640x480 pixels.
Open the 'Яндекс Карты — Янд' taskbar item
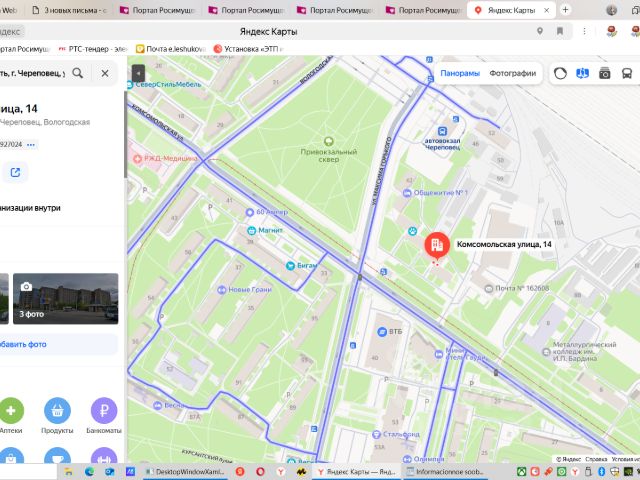click(x=356, y=472)
